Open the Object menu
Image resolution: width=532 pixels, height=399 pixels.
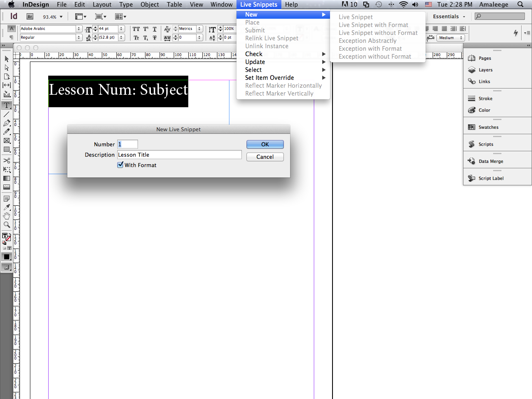(150, 5)
